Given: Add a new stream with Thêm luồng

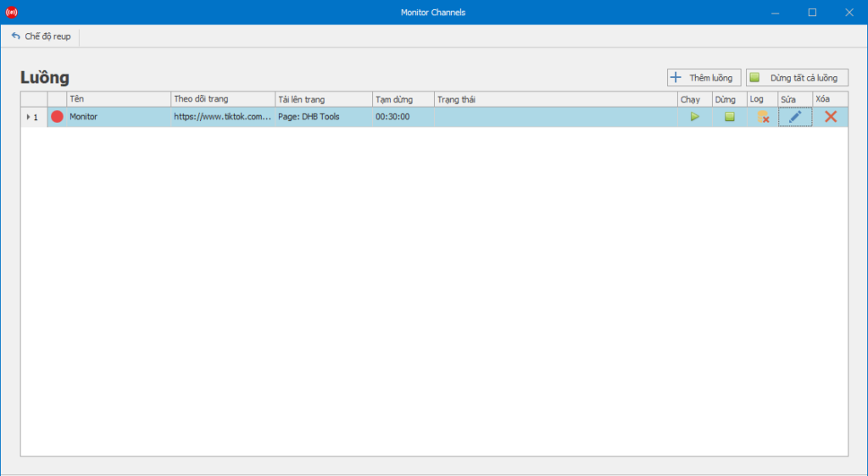Looking at the screenshot, I should (x=704, y=78).
